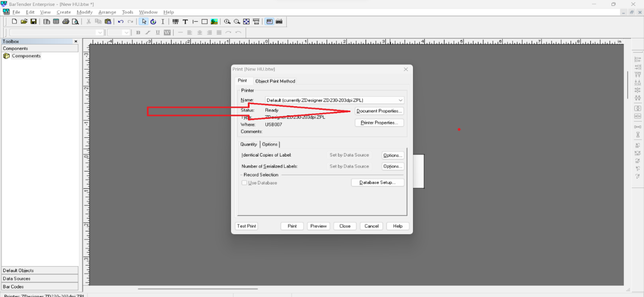Open Options for Number of Serialized Labels
Viewport: 644px width, 297px height.
[393, 166]
